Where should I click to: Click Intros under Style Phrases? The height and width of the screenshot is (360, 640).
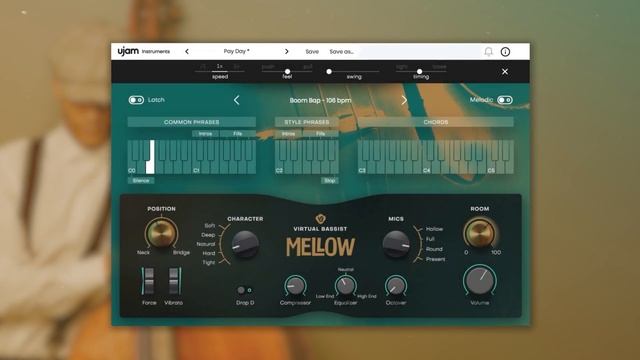click(x=288, y=134)
